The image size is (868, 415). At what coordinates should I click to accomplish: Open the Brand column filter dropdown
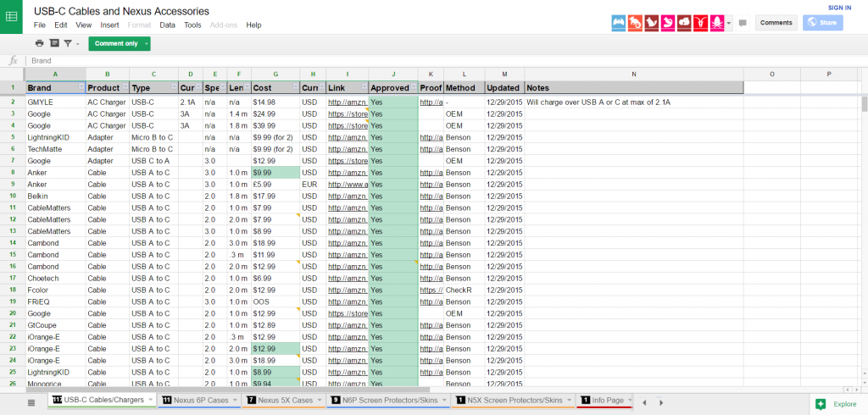pos(81,87)
